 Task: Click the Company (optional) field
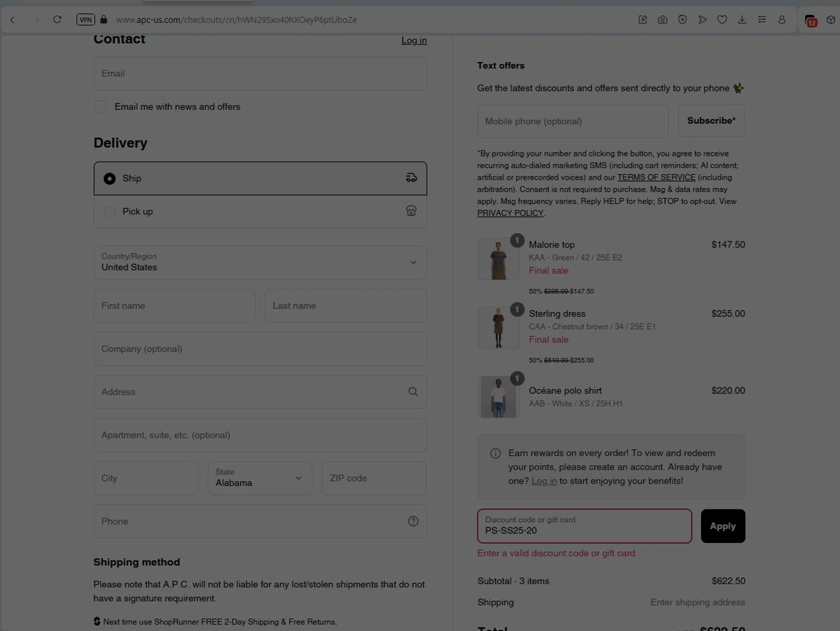[260, 349]
